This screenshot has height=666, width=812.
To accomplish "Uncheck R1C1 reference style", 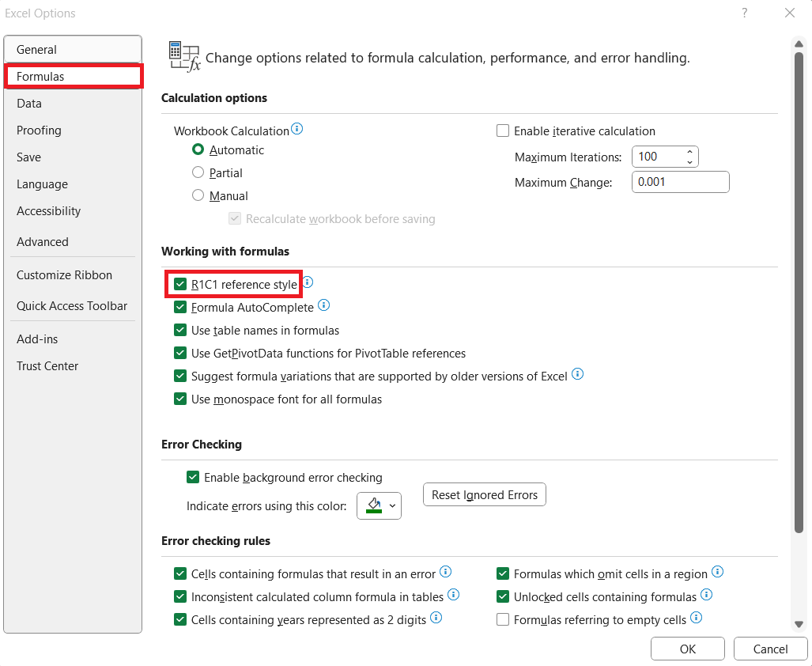I will point(180,284).
